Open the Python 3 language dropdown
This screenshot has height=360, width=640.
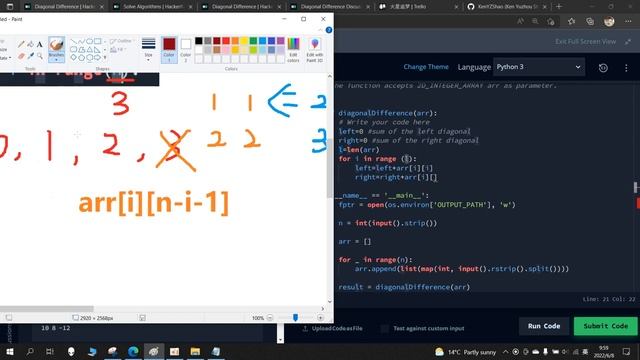click(539, 67)
